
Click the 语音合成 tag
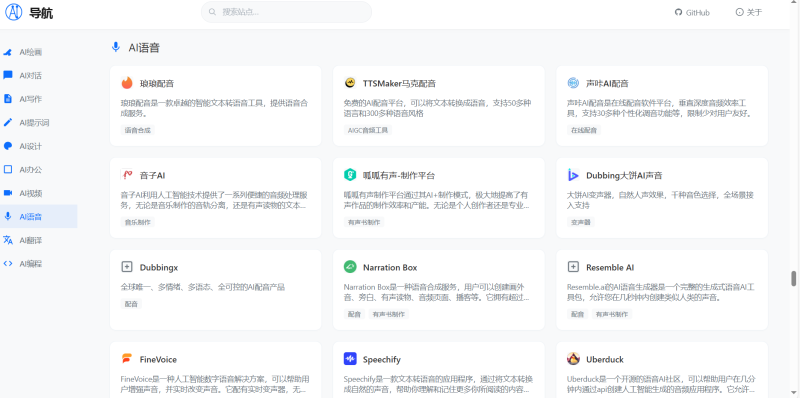coord(138,130)
